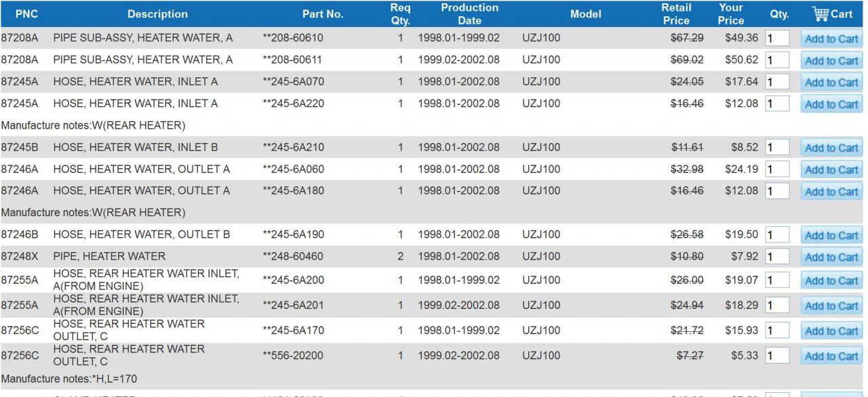The image size is (868, 397).
Task: Click quantity field for part **245-6A060
Action: coord(777,169)
